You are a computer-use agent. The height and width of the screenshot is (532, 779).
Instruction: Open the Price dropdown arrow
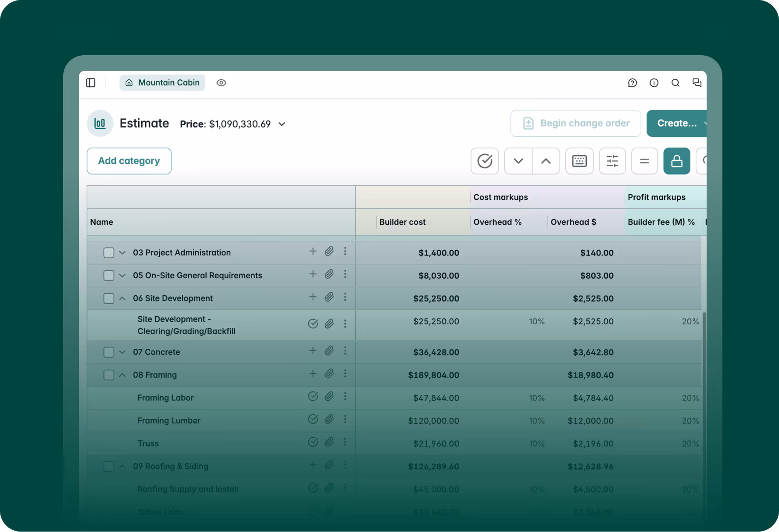282,124
